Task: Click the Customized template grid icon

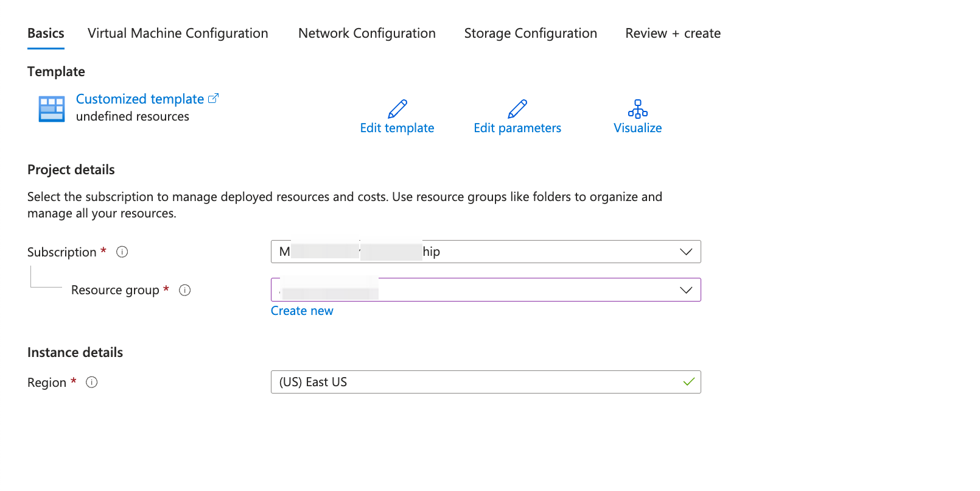Action: coord(51,109)
